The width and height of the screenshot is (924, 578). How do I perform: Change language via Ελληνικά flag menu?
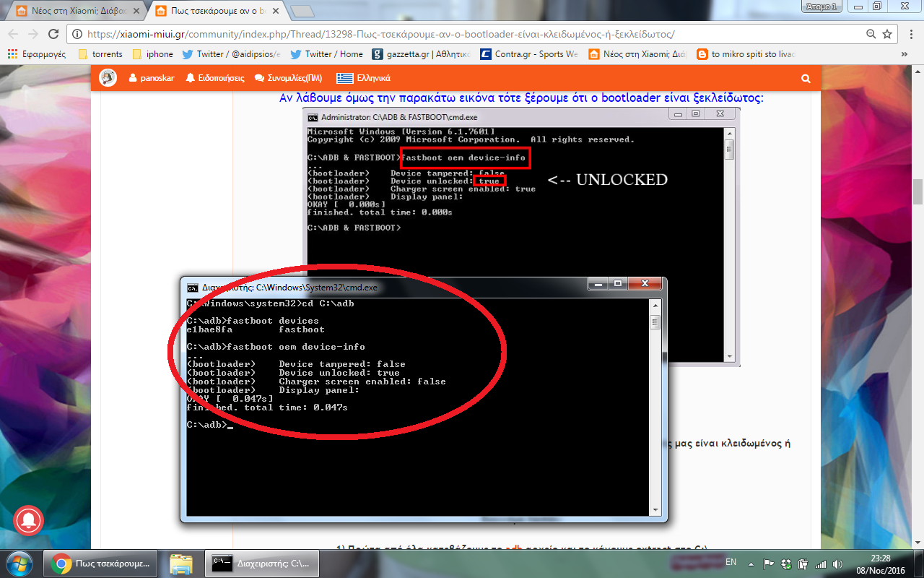tap(363, 78)
